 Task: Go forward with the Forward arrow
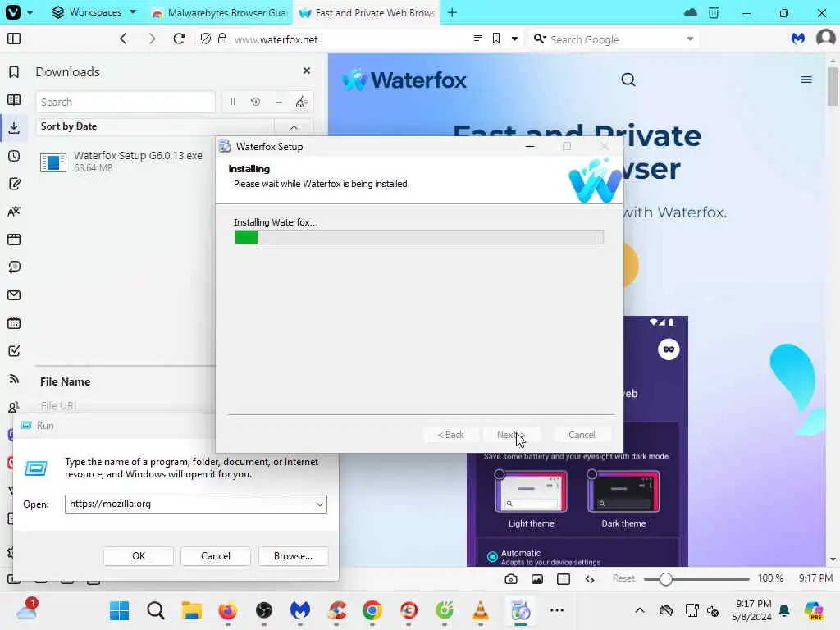[152, 39]
